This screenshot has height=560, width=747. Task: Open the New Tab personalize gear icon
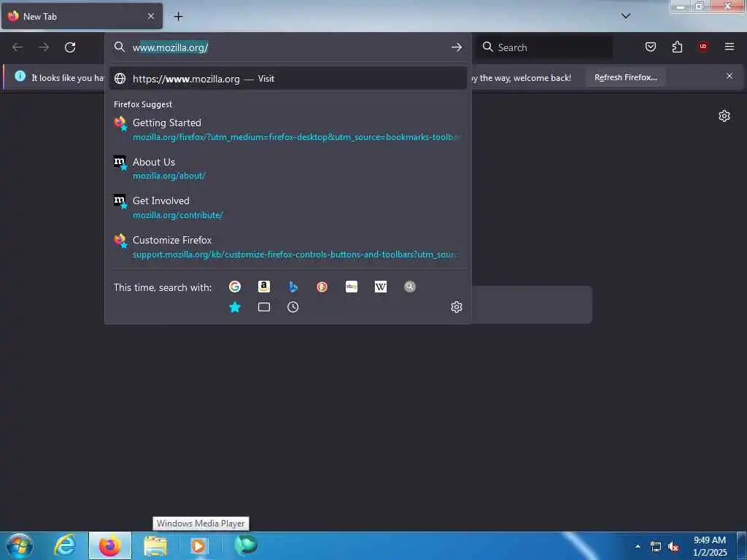pyautogui.click(x=724, y=116)
